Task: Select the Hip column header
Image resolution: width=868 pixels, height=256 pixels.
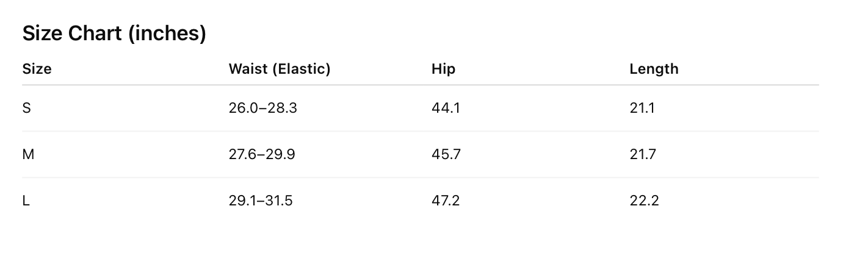Action: coord(443,69)
